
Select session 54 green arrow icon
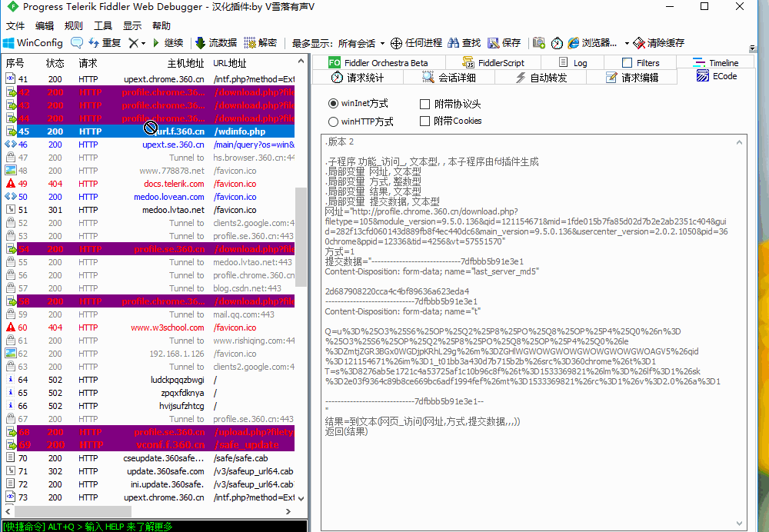pyautogui.click(x=11, y=249)
